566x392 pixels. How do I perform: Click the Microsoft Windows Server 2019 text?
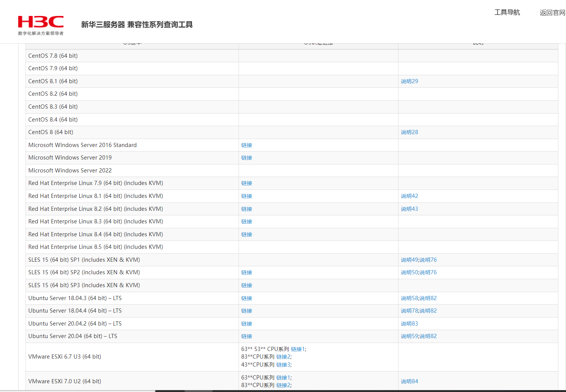click(x=70, y=158)
